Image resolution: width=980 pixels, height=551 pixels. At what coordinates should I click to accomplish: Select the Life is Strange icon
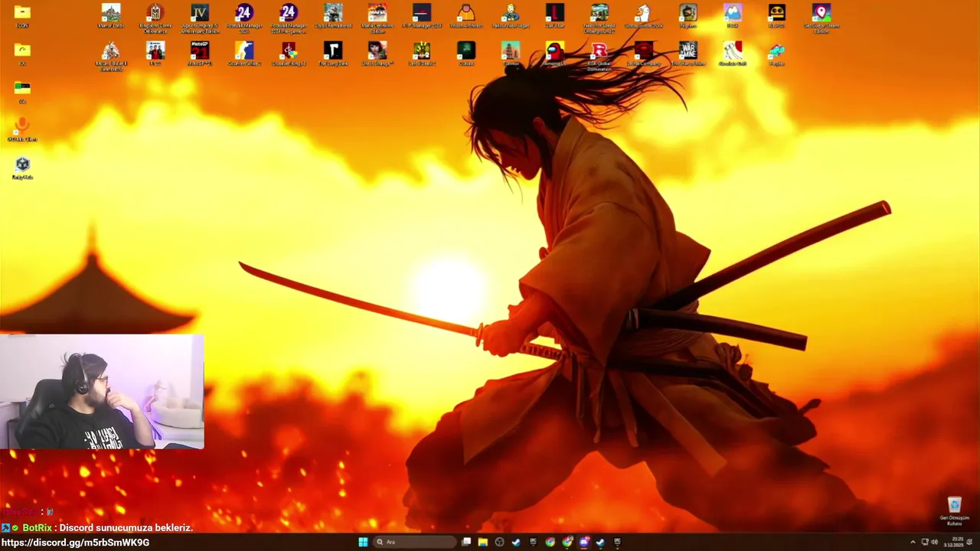tap(377, 54)
